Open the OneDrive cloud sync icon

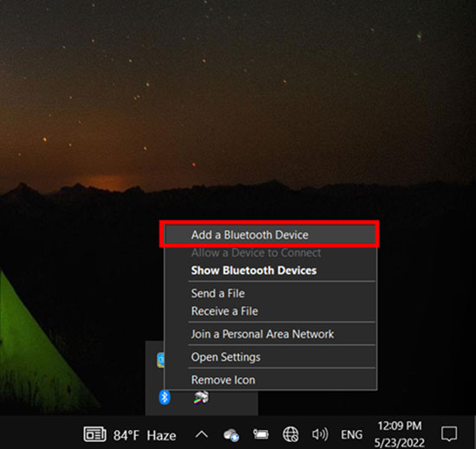[231, 435]
